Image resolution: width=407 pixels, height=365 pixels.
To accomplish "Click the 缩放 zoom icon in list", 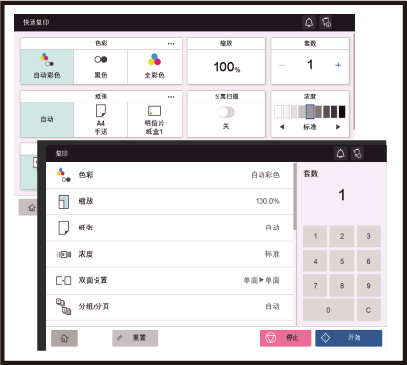I will coord(63,202).
